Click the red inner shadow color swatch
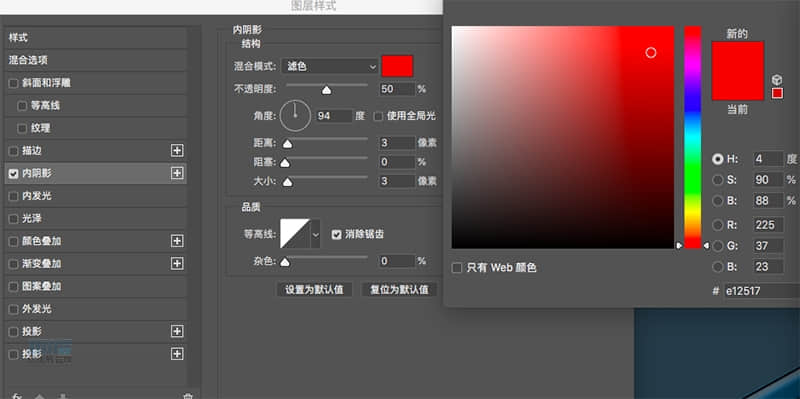Screen dimensions: 800x399 pyautogui.click(x=397, y=66)
